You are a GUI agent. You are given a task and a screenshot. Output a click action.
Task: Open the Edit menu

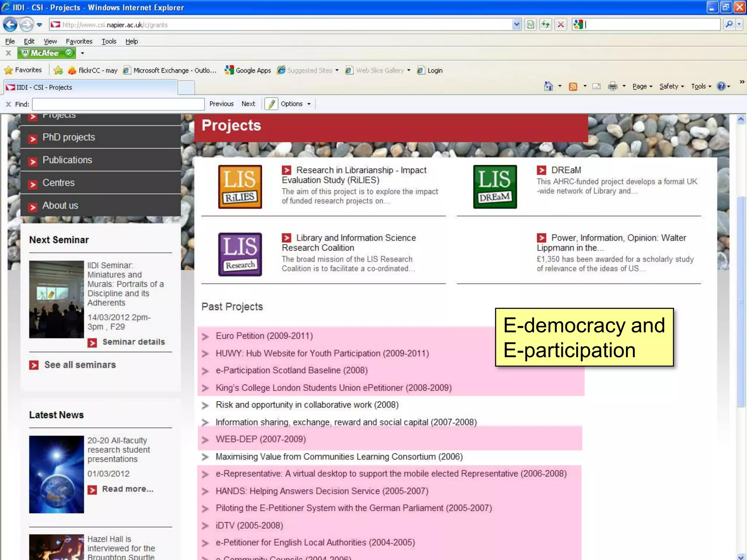[x=29, y=41]
